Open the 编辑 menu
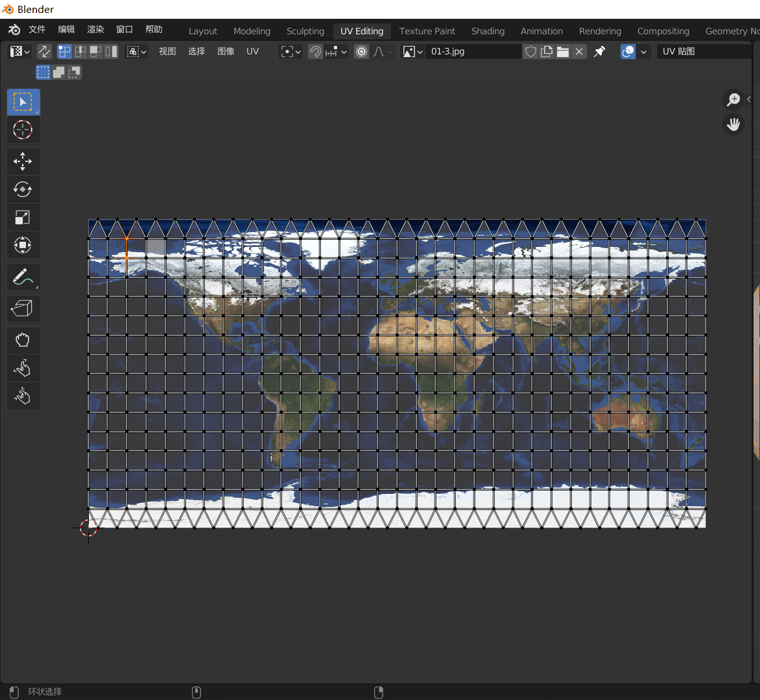This screenshot has width=760, height=700. pos(66,30)
